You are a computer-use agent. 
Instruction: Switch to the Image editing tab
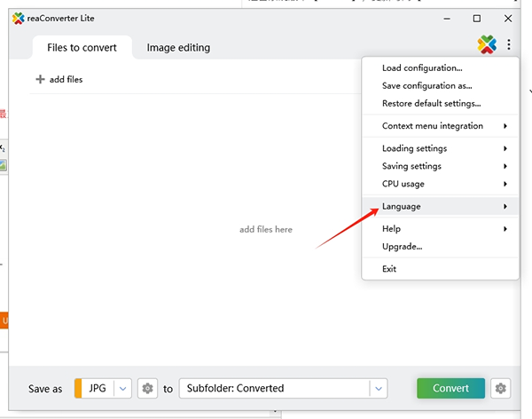coord(178,48)
